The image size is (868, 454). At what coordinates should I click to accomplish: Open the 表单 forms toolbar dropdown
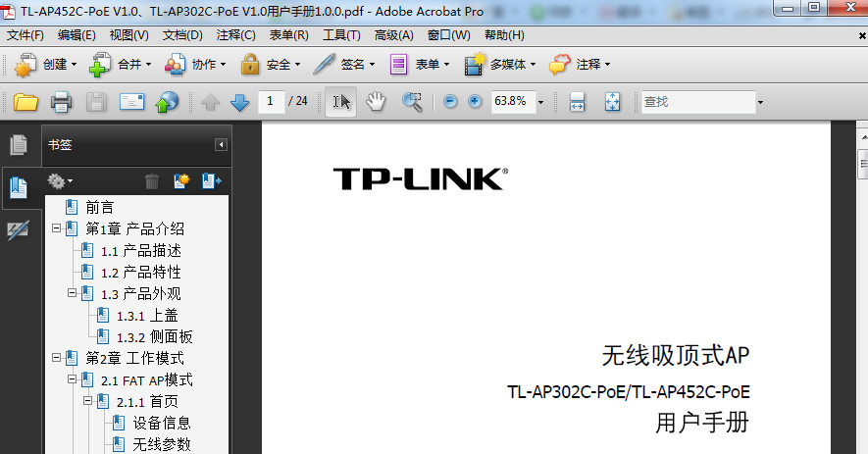pos(419,65)
